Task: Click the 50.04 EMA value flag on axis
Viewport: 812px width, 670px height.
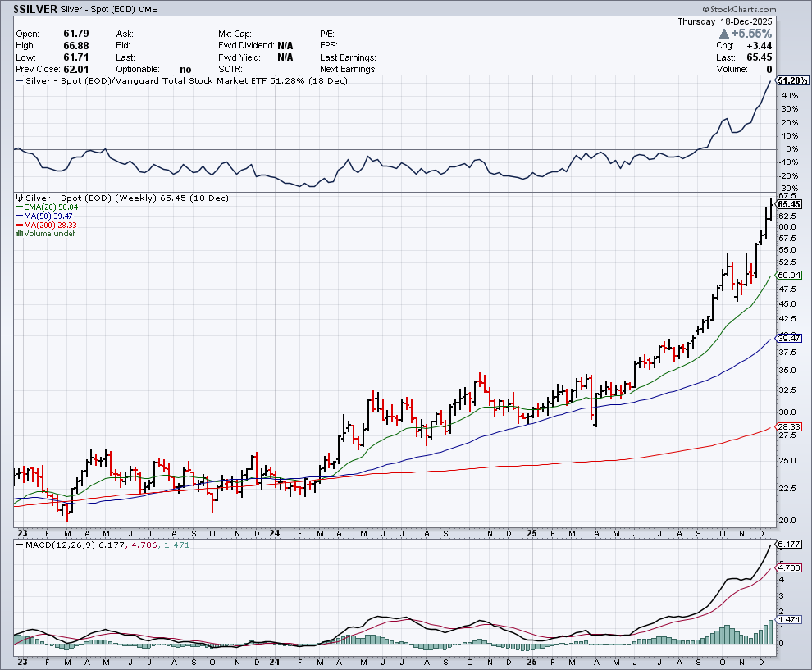Action: (789, 276)
